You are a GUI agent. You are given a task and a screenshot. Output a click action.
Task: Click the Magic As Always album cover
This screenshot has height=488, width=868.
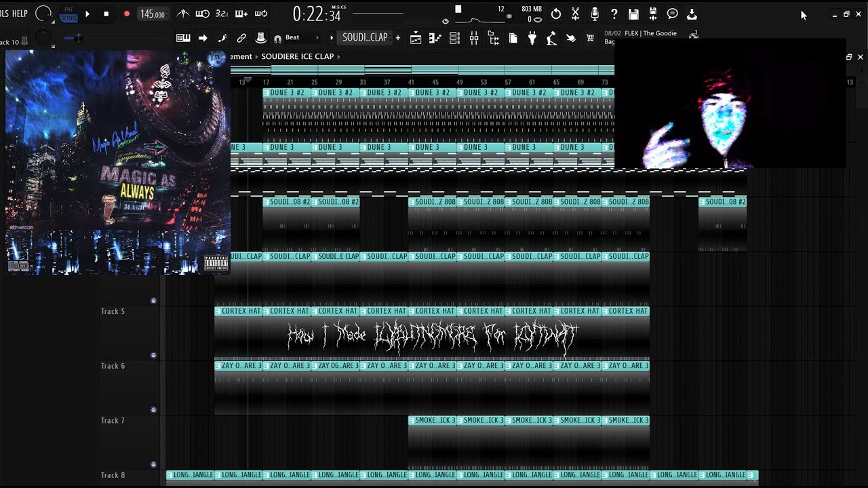[x=118, y=162]
